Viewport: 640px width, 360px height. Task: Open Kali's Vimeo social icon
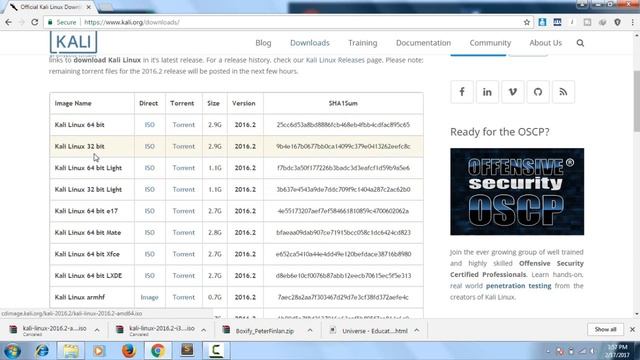512,92
